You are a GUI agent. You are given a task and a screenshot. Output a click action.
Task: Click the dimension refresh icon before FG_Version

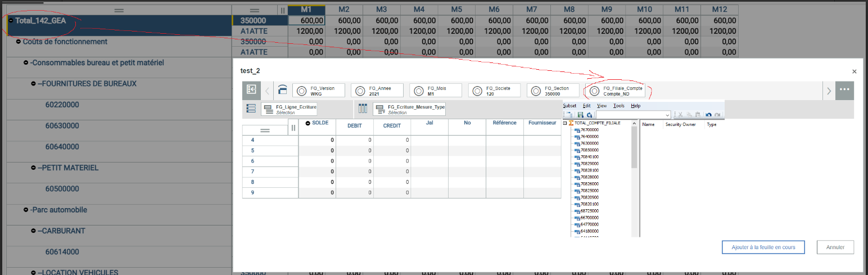pos(283,90)
